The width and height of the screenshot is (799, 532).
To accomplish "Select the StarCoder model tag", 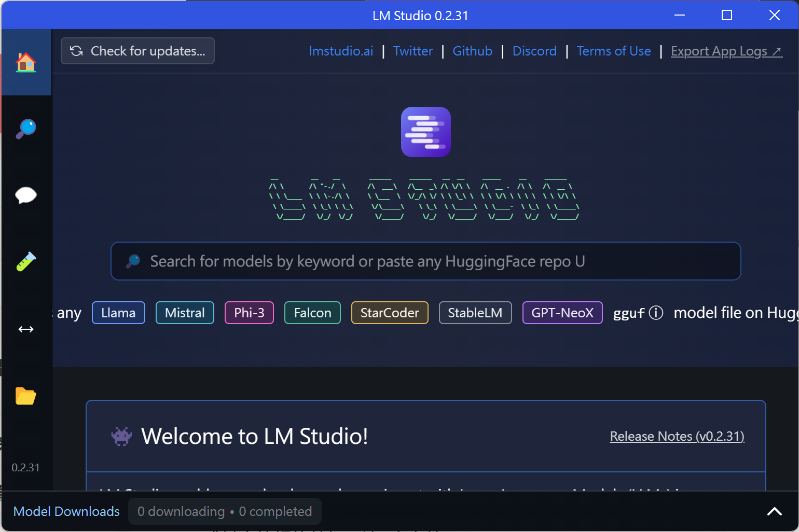I will pyautogui.click(x=390, y=313).
